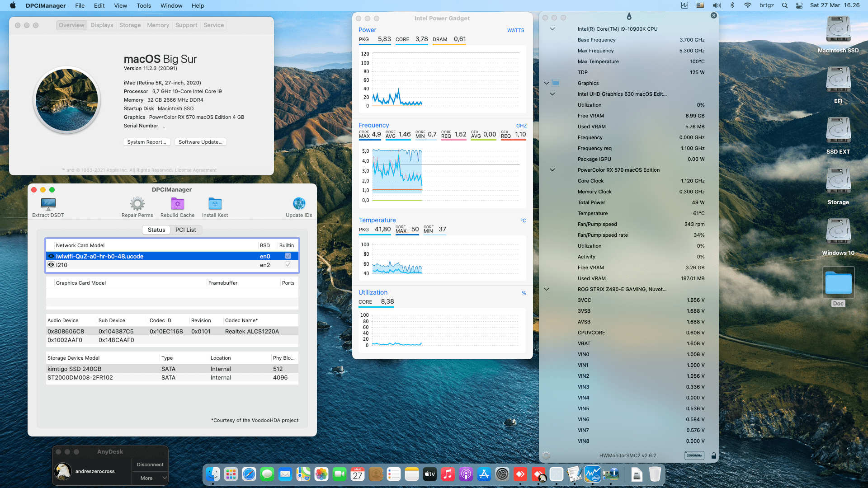
Task: Close HWMonitor with the round X button
Action: 714,15
